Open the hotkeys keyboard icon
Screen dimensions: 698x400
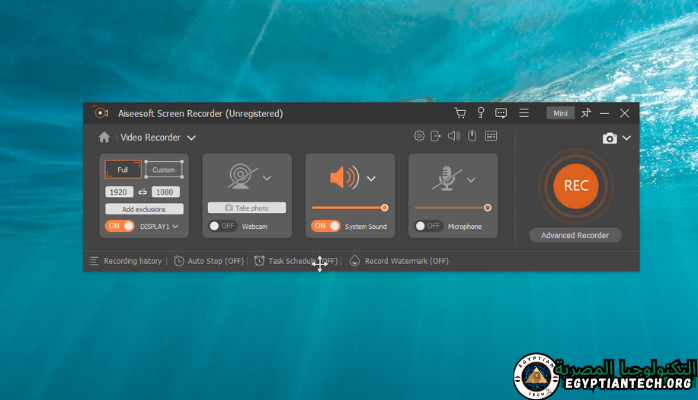(x=491, y=137)
